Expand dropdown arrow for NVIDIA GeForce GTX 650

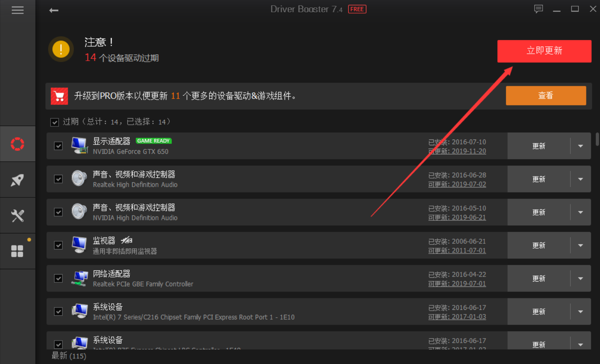point(580,146)
